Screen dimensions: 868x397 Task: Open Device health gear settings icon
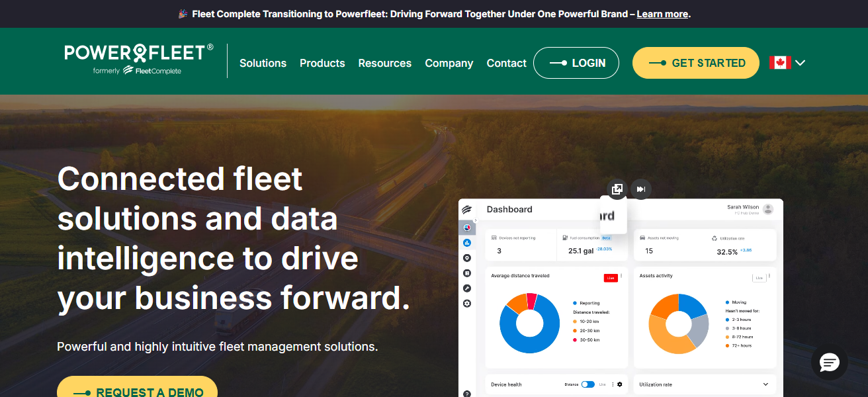tap(620, 384)
